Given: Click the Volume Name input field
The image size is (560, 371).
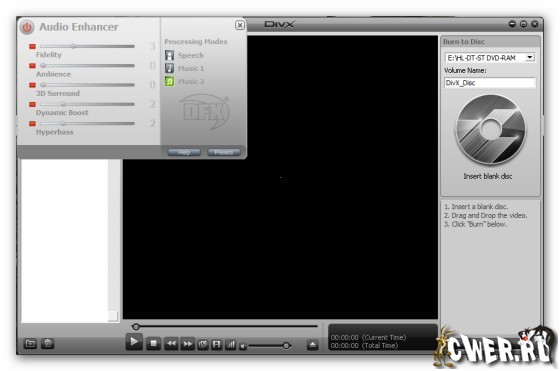Looking at the screenshot, I should click(490, 83).
